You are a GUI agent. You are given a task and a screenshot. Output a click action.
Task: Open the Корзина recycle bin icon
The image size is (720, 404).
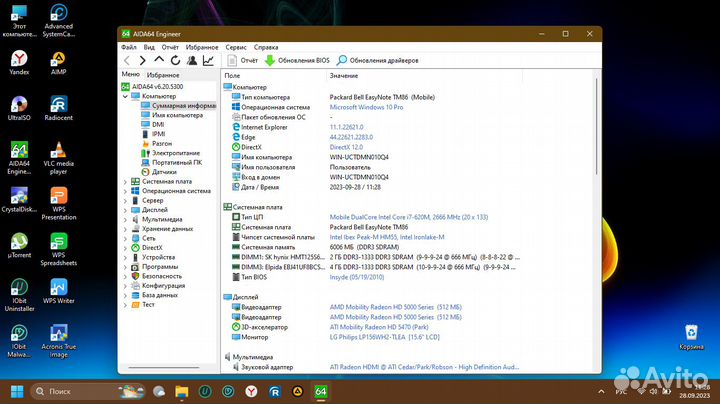[x=691, y=337]
